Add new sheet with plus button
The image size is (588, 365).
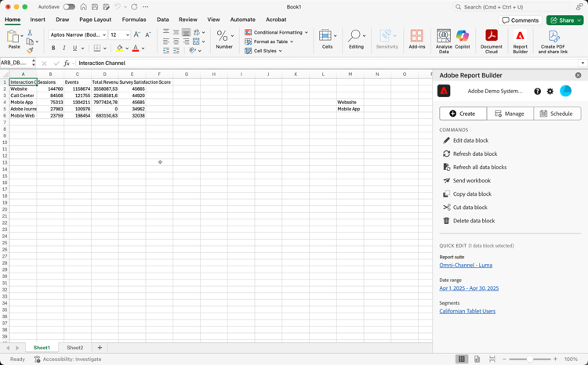click(x=100, y=348)
